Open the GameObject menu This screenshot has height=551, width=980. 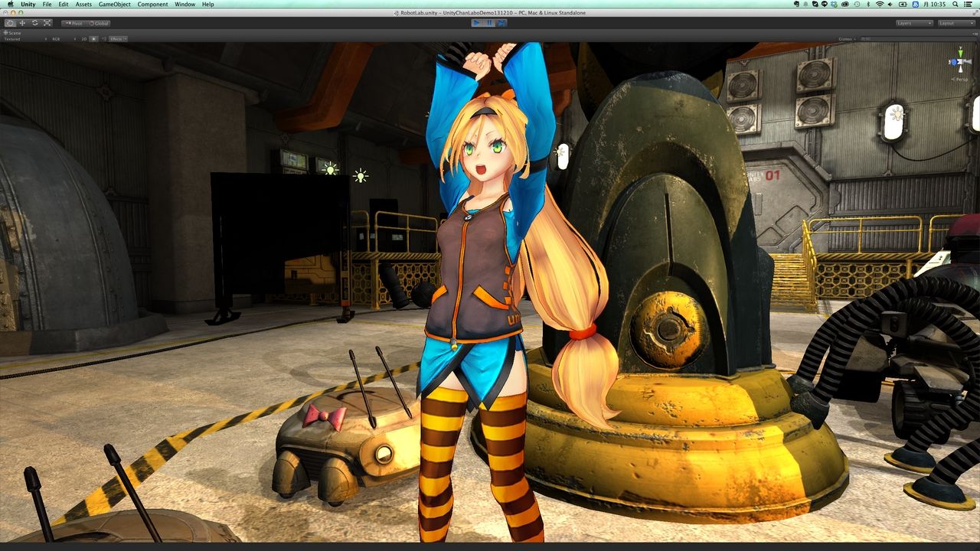pyautogui.click(x=115, y=5)
